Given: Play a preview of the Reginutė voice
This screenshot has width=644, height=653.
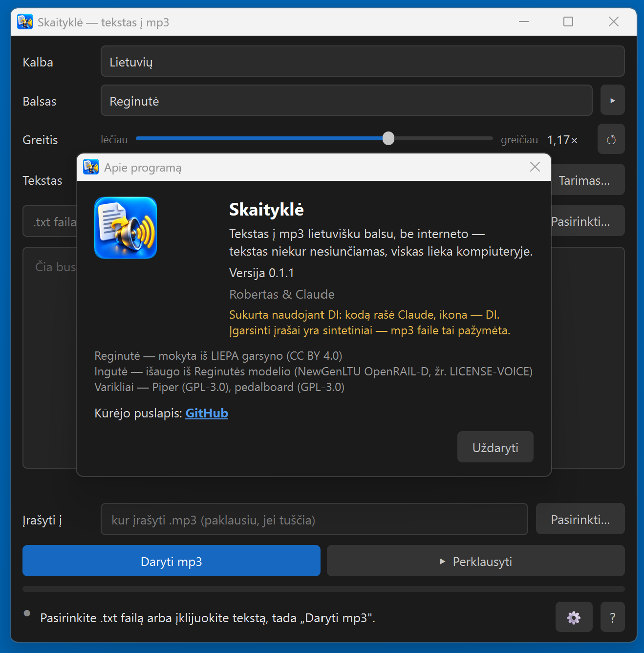Looking at the screenshot, I should [x=612, y=100].
